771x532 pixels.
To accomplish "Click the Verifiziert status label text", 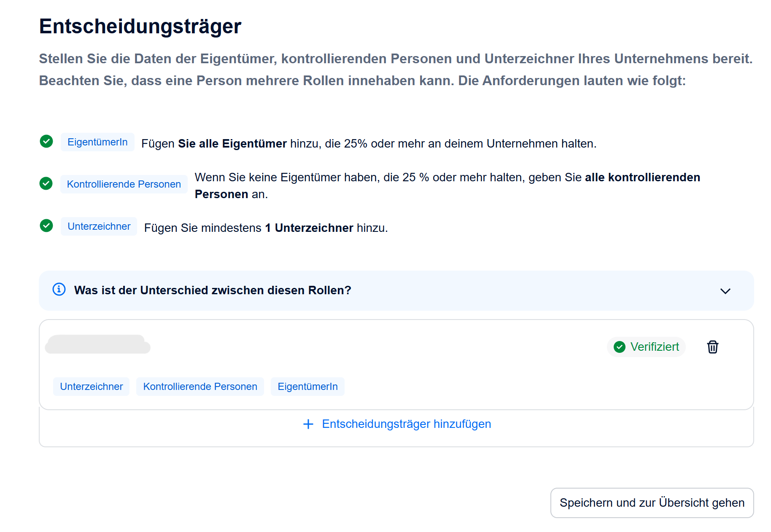I will 654,347.
